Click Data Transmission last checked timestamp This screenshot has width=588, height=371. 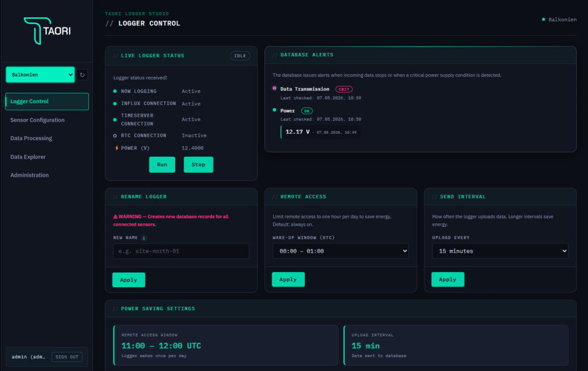[x=320, y=98]
